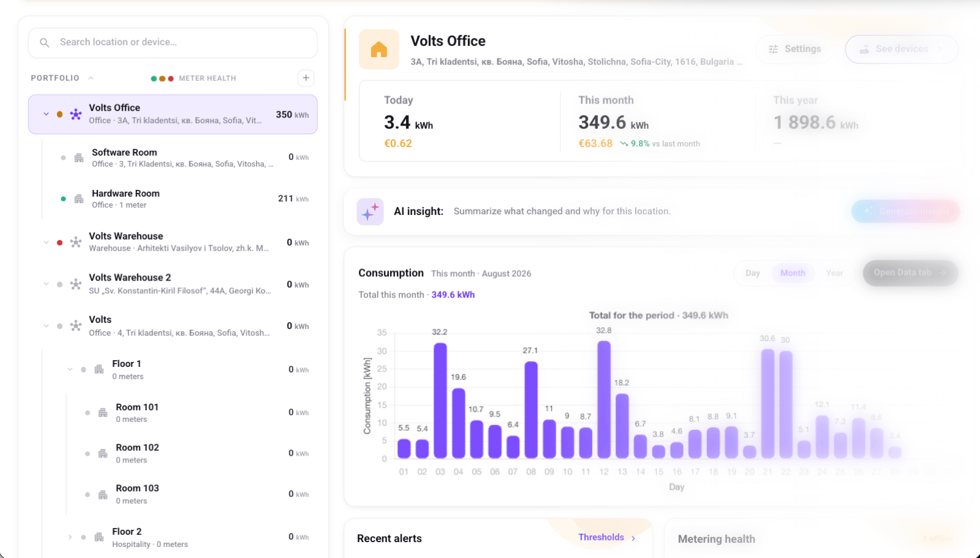This screenshot has height=558, width=980.
Task: Click the Hardware Room building icon
Action: coord(79,199)
